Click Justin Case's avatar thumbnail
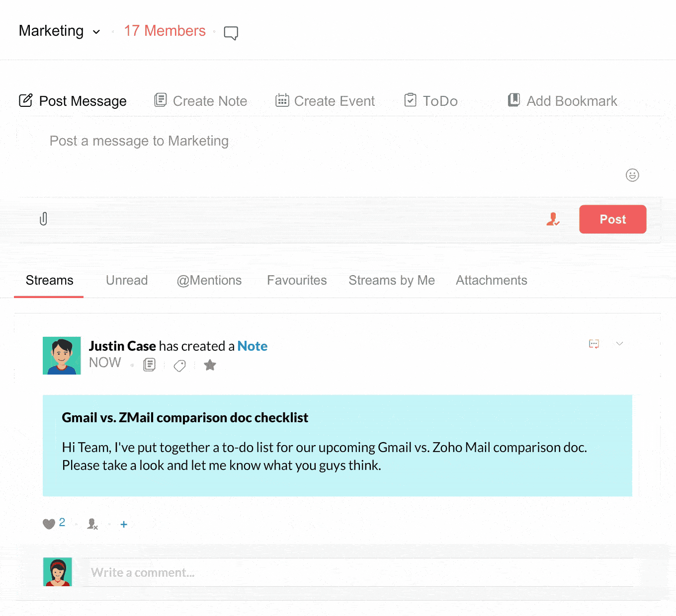The height and width of the screenshot is (616, 676). 62,356
